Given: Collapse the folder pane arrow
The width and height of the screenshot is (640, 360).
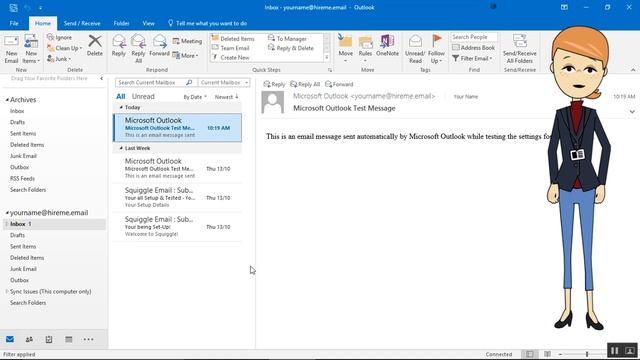Looking at the screenshot, I should pyautogui.click(x=101, y=78).
